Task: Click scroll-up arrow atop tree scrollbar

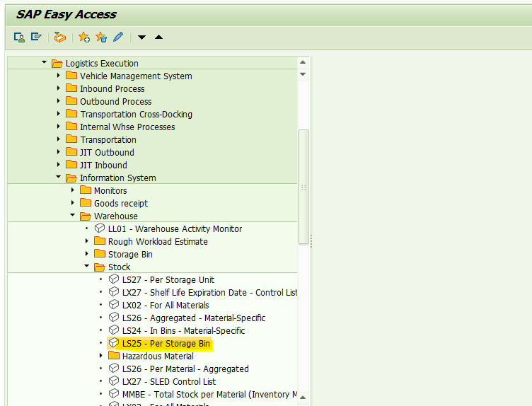Action: click(303, 62)
